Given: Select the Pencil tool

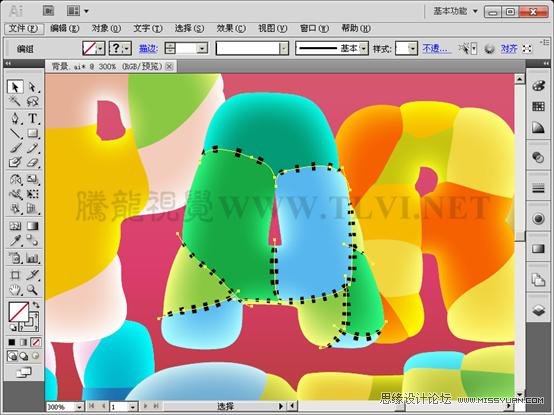Looking at the screenshot, I should (x=32, y=148).
